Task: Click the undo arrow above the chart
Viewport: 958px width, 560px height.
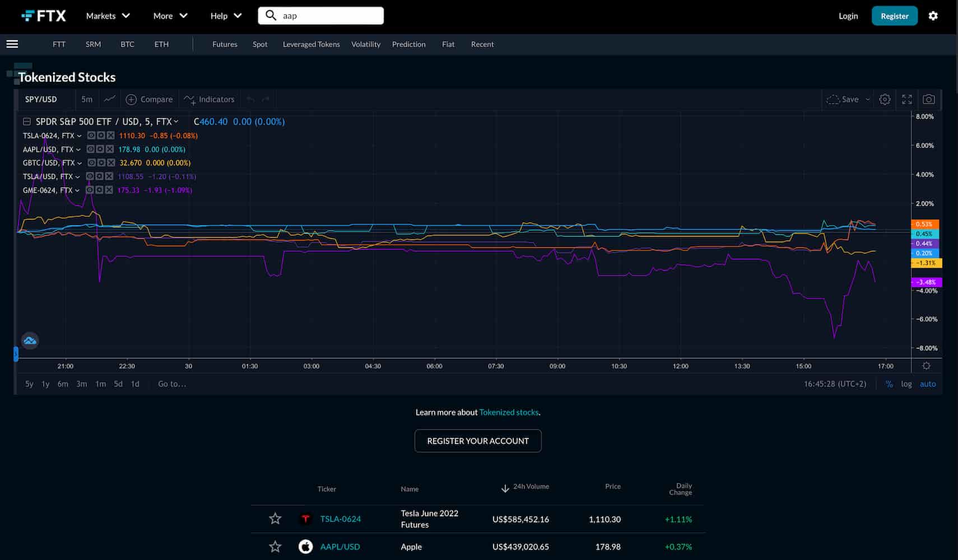Action: 250,99
